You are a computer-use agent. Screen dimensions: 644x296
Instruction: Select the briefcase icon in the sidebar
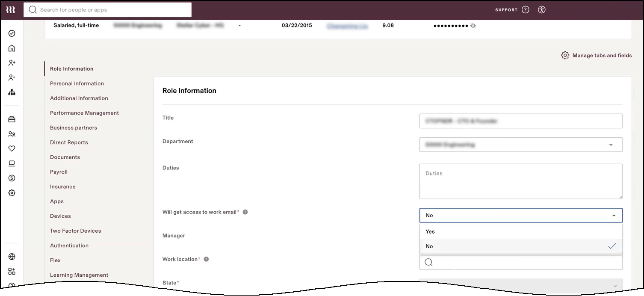tap(12, 119)
